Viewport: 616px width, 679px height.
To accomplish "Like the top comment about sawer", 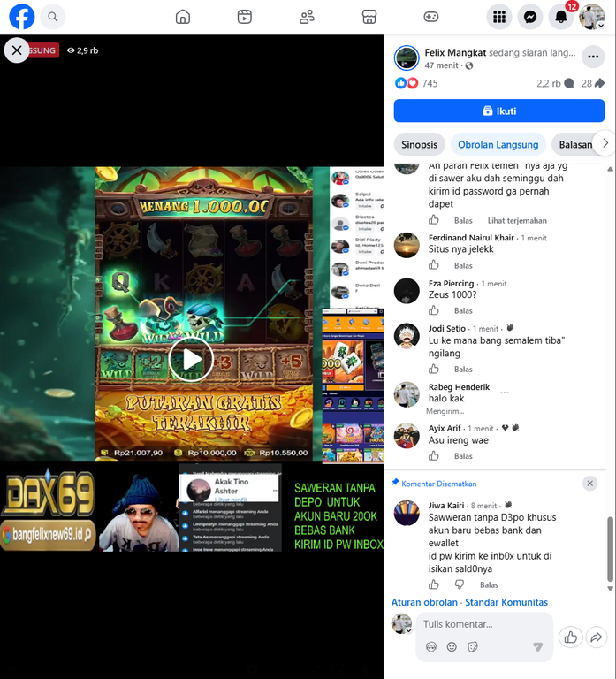I will click(x=434, y=220).
